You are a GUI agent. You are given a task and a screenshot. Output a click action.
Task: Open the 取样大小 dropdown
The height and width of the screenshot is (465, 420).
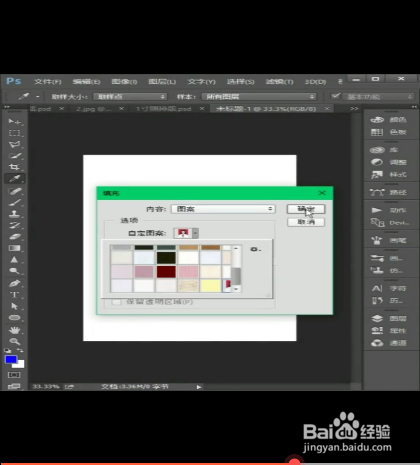pyautogui.click(x=130, y=97)
